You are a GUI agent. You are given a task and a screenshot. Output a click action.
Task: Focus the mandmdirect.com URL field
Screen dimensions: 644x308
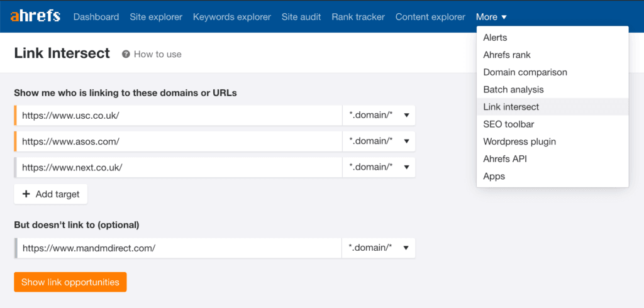[x=179, y=248]
